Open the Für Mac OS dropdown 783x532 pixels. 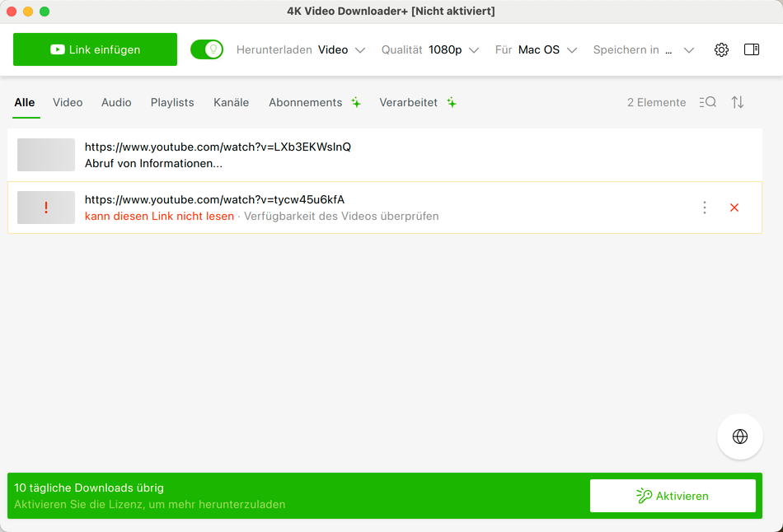click(536, 50)
